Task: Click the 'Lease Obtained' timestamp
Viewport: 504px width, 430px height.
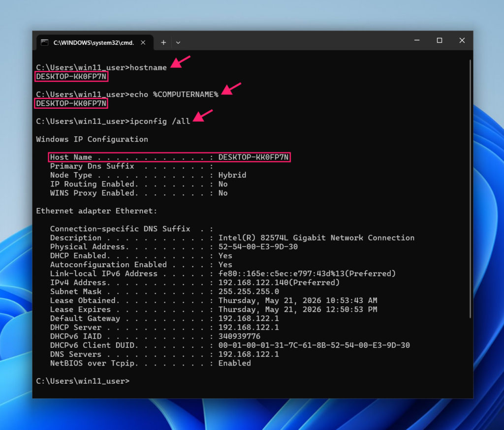Action: pos(298,301)
